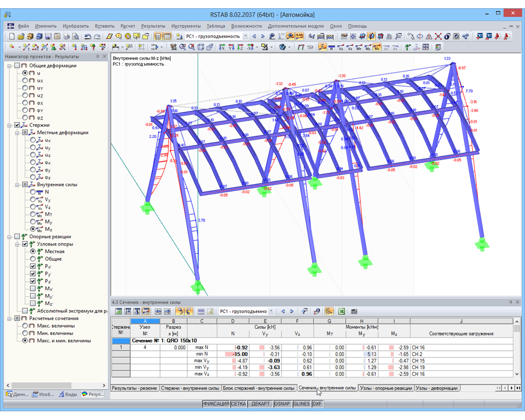525x420 pixels.
Task: Click view in Y direction icon
Action: [231, 47]
